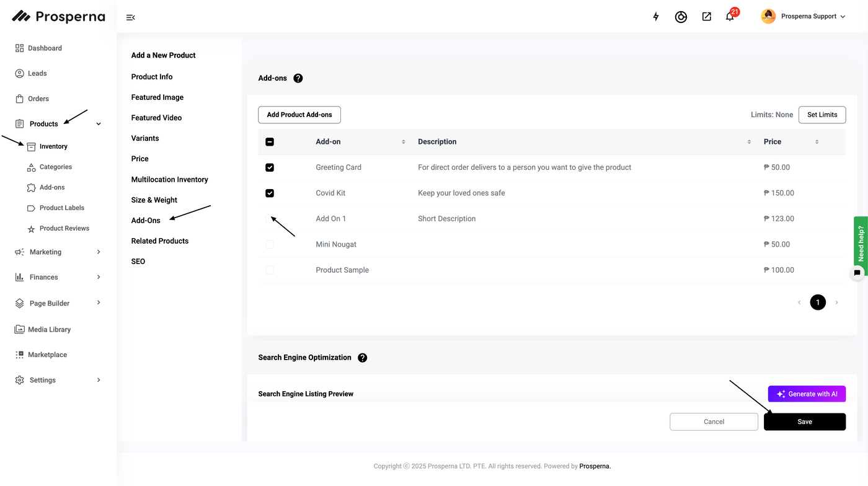Click the circular target icon in header
The height and width of the screenshot is (486, 868).
coord(681,17)
